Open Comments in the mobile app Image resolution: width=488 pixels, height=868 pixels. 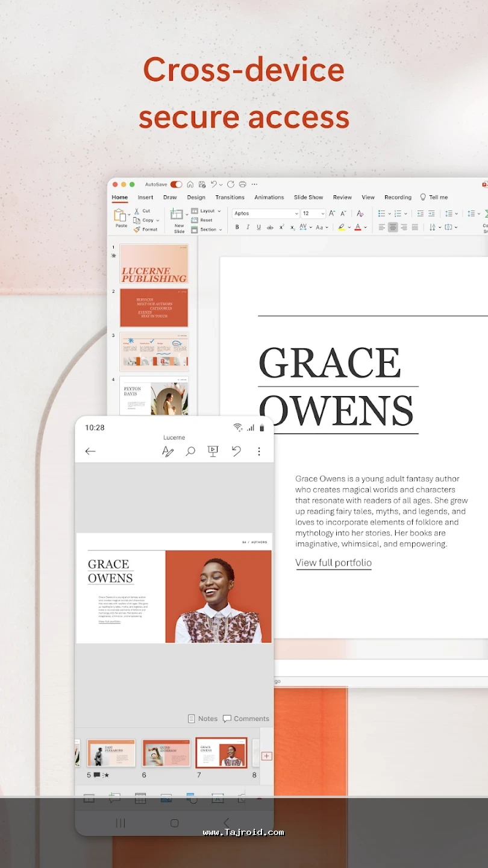pos(246,719)
